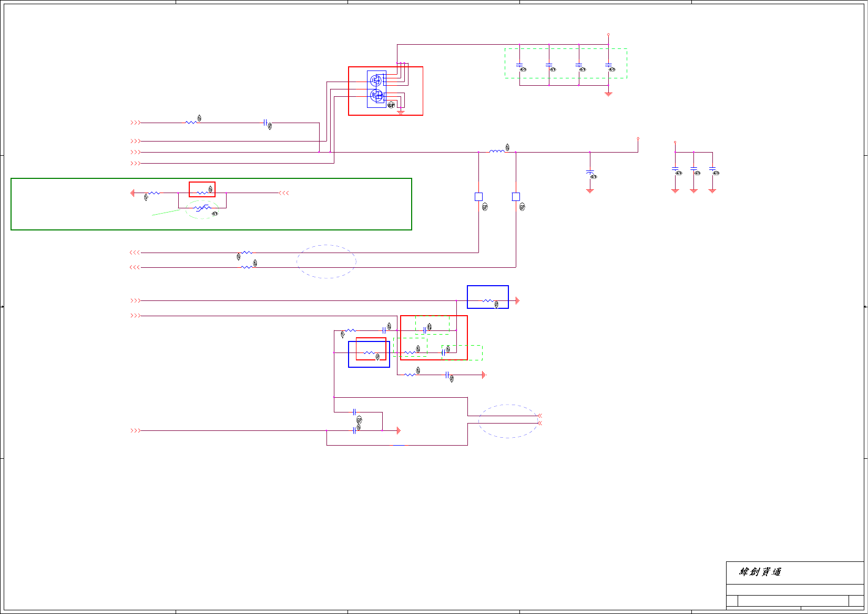Click the ground symbol right of the blue-boxed resistor

(517, 301)
